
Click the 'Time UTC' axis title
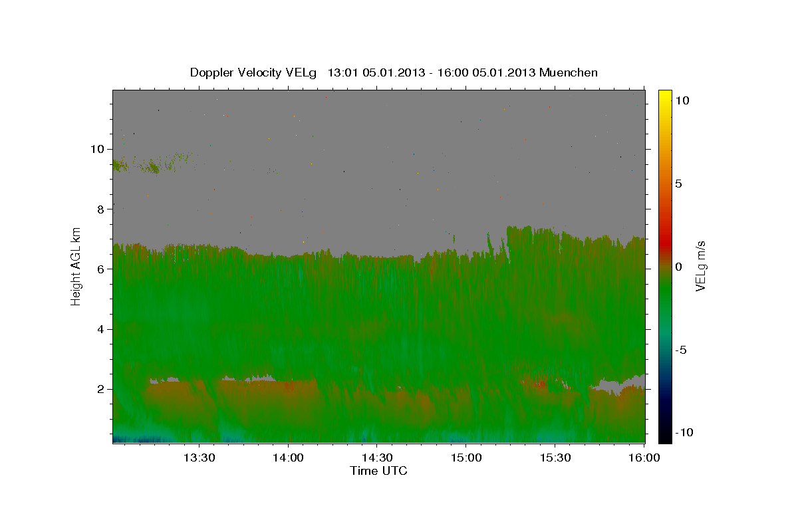click(x=378, y=471)
